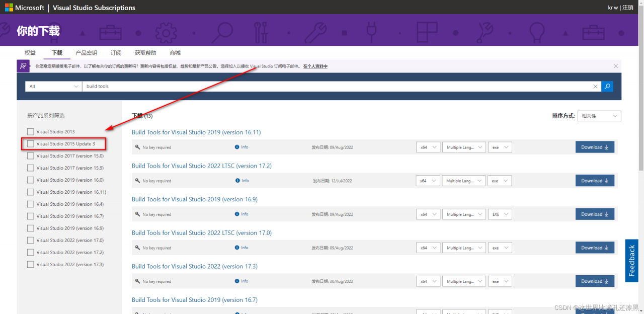Open x64 dropdown for Build Tools 2022 LTSC 17.2
The image size is (644, 314).
428,181
